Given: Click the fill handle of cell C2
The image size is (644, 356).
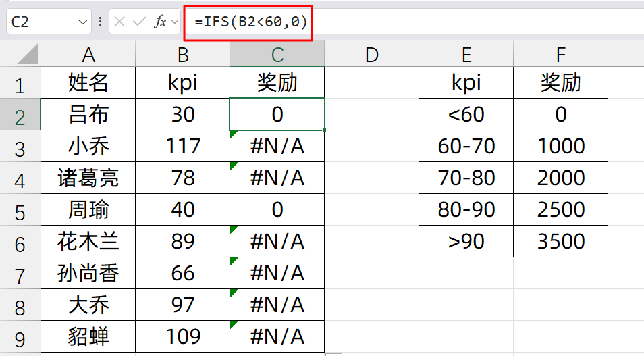Looking at the screenshot, I should (325, 130).
